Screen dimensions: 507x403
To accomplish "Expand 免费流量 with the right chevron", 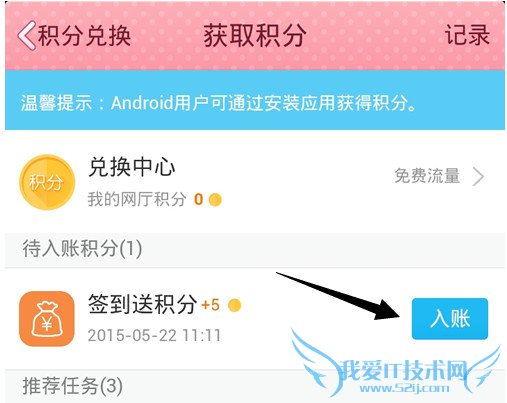I will [x=478, y=176].
